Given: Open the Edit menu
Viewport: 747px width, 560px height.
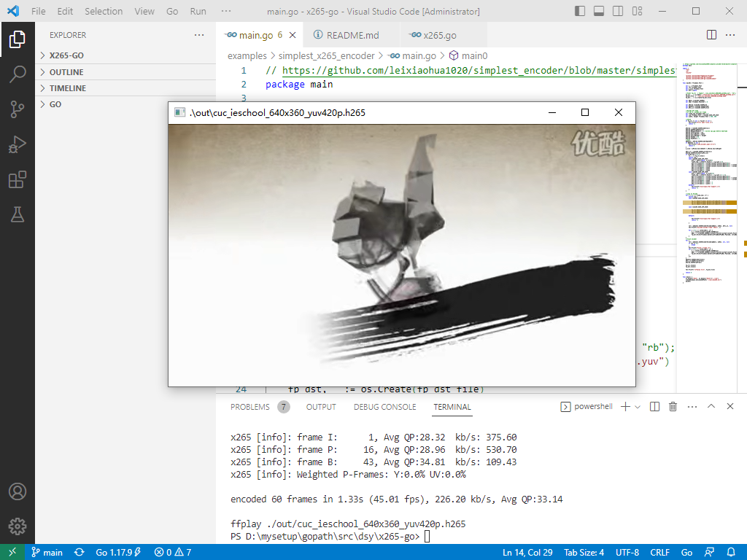Looking at the screenshot, I should click(65, 11).
